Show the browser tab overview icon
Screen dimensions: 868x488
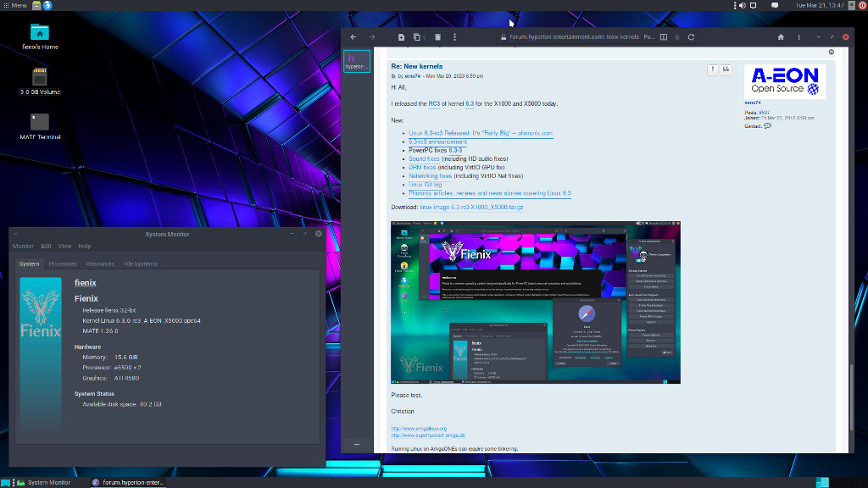click(417, 37)
